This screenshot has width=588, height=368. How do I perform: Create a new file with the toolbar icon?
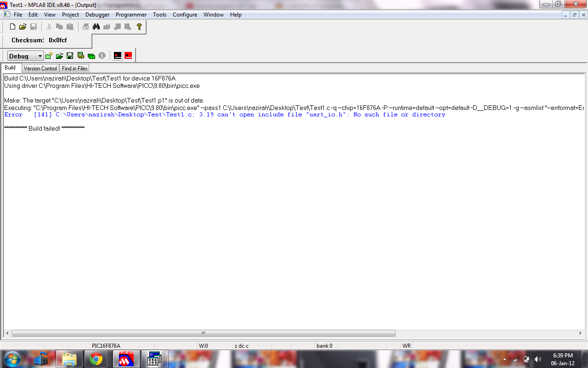click(x=13, y=27)
